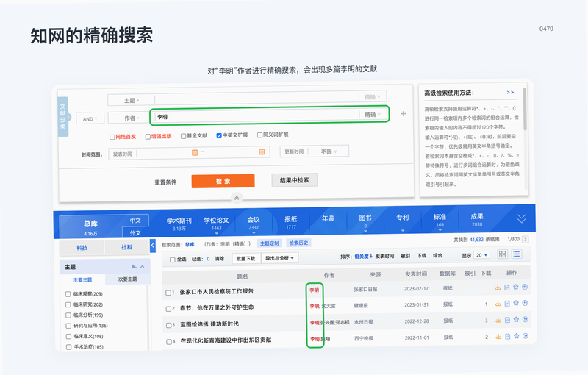Enable the 网络首发 checkbox
Screen dimensions: 588x375
pos(112,137)
